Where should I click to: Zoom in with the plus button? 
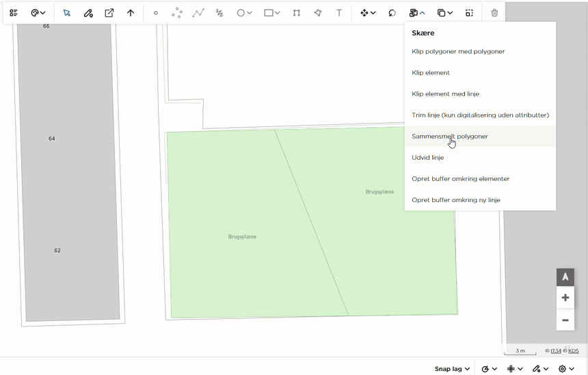565,298
